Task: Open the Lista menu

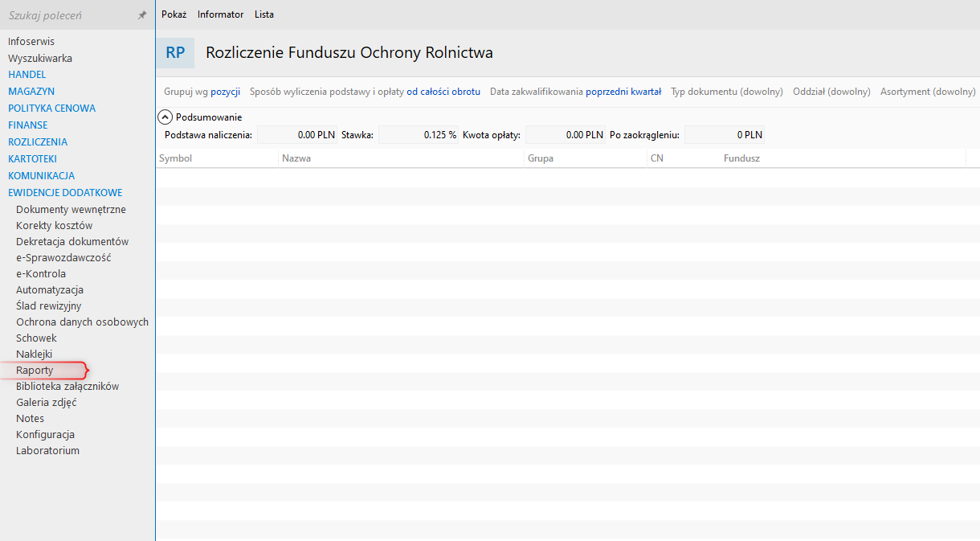Action: 264,14
